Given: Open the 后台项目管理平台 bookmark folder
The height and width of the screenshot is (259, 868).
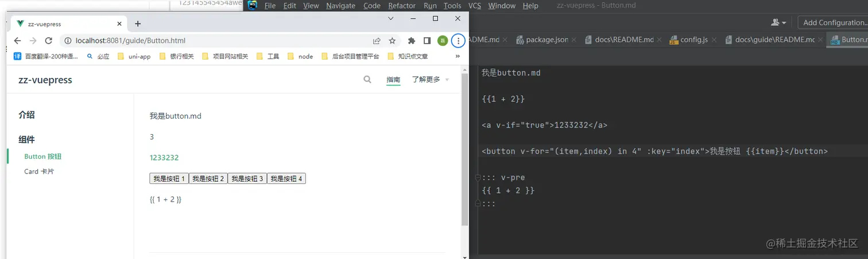Looking at the screenshot, I should [x=351, y=56].
